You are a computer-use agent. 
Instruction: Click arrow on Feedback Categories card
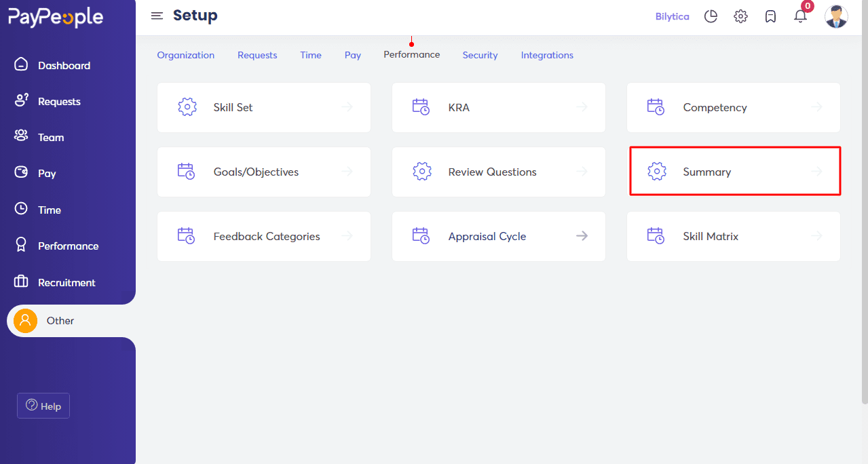coord(347,236)
